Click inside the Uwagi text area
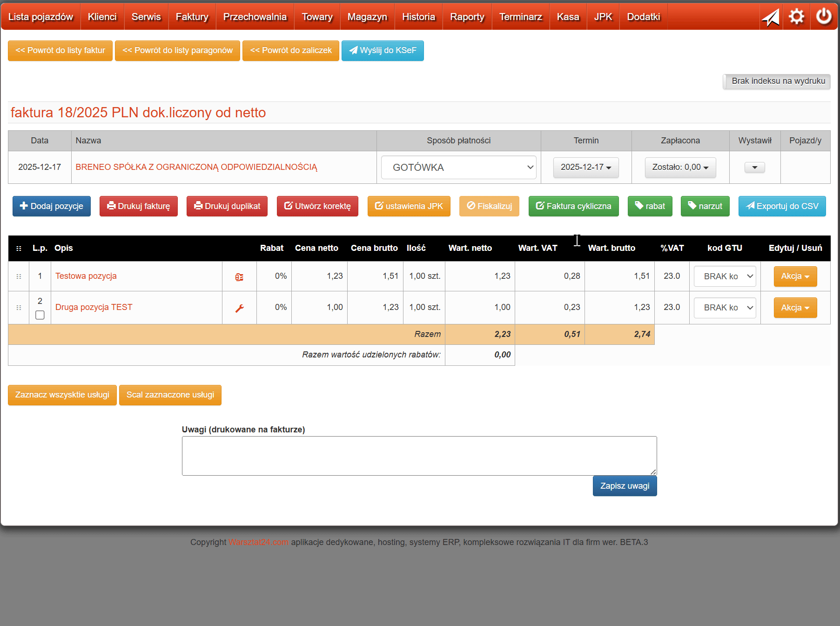This screenshot has width=840, height=626. 419,456
